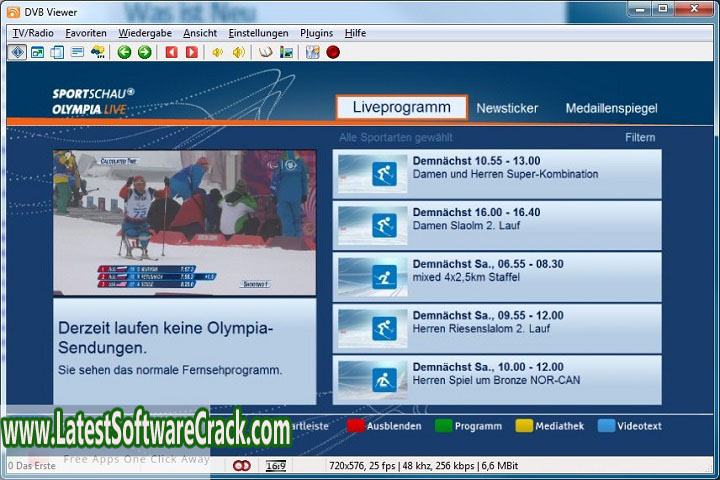Open the picture color settings icon
This screenshot has width=720, height=480.
click(x=286, y=52)
